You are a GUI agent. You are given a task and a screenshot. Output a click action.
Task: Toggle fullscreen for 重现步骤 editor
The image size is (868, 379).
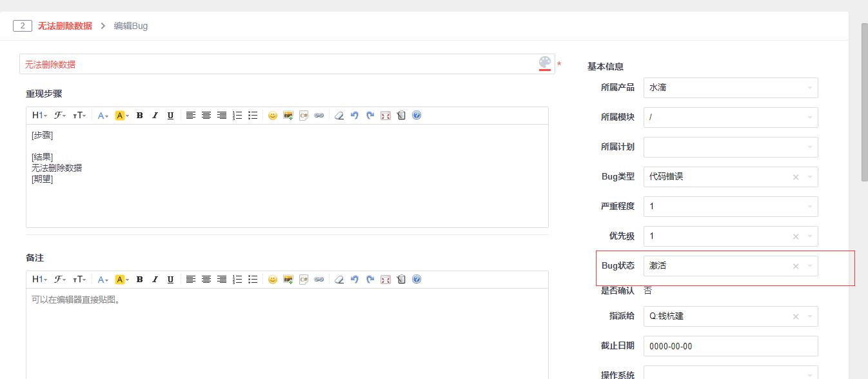[386, 116]
